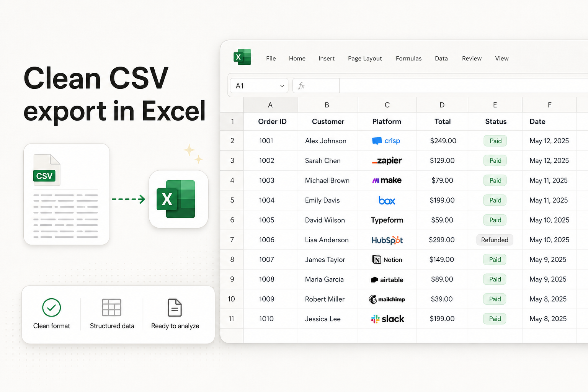Select the $39.00 total cell
This screenshot has height=392, width=588.
(442, 299)
